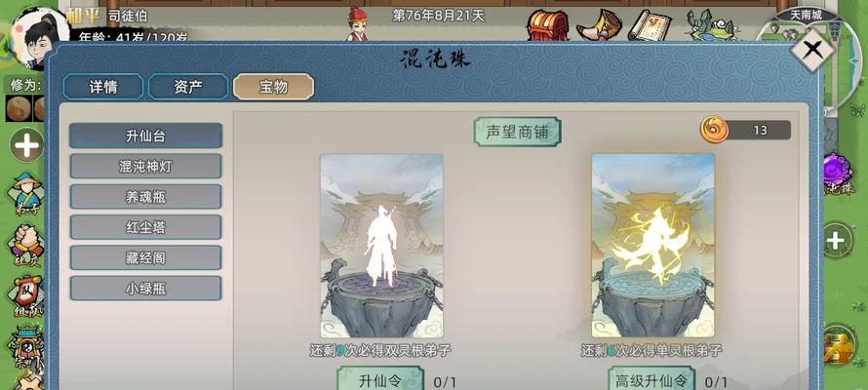The image size is (868, 390).
Task: Open the red treasure chest icon
Action: point(548,25)
